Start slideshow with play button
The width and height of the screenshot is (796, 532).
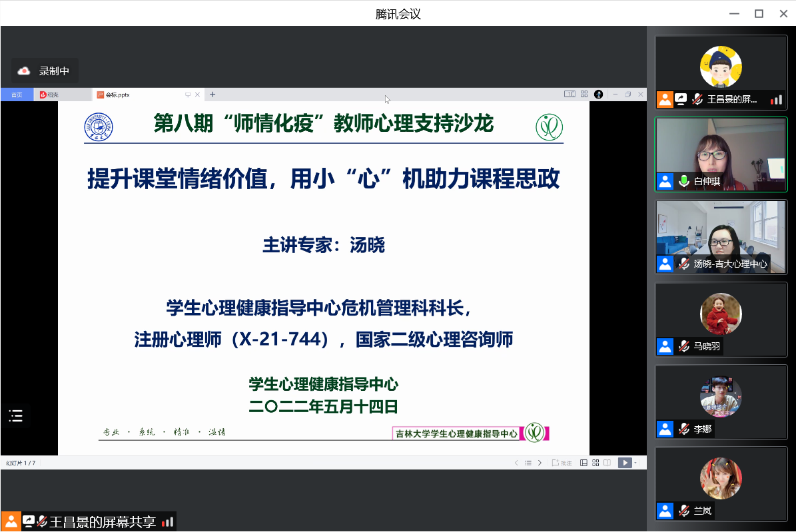point(624,463)
